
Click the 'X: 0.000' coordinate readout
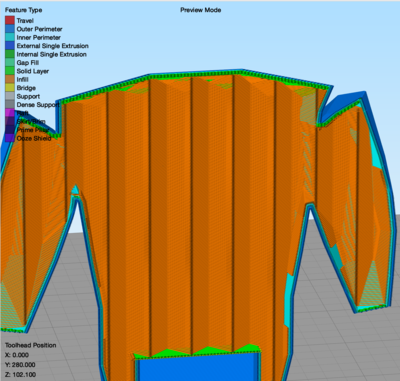[17, 355]
